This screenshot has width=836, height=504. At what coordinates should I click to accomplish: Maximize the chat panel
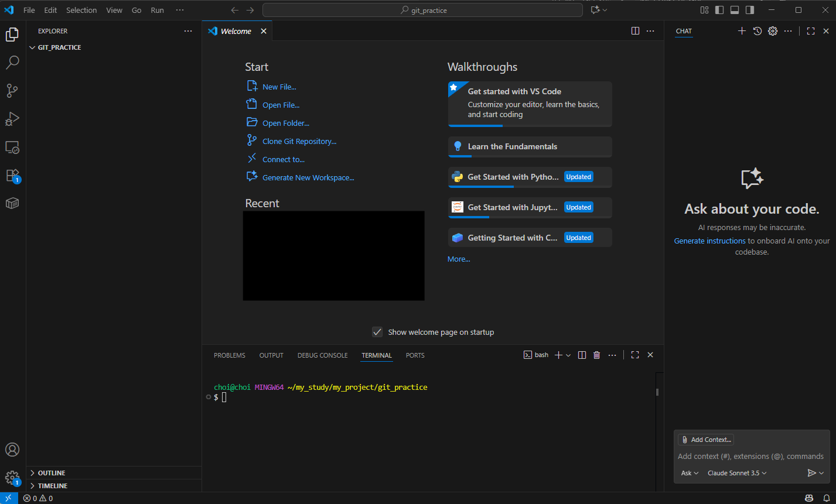811,31
